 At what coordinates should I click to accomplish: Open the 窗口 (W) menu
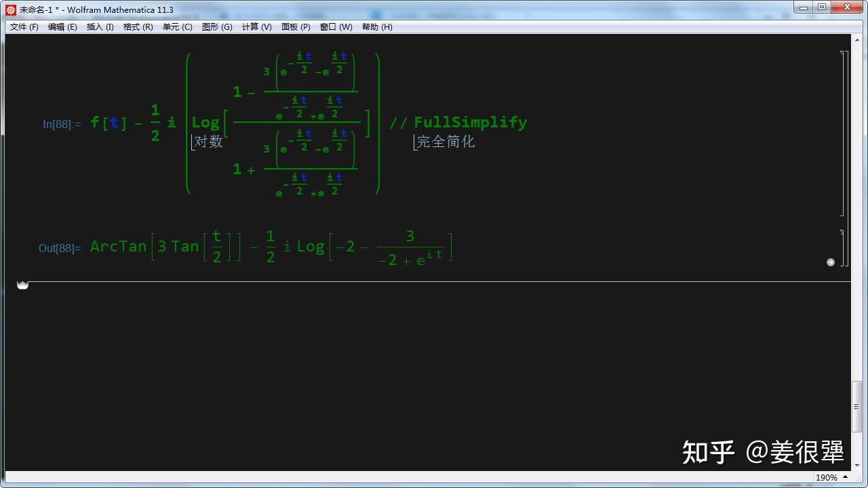pyautogui.click(x=336, y=27)
